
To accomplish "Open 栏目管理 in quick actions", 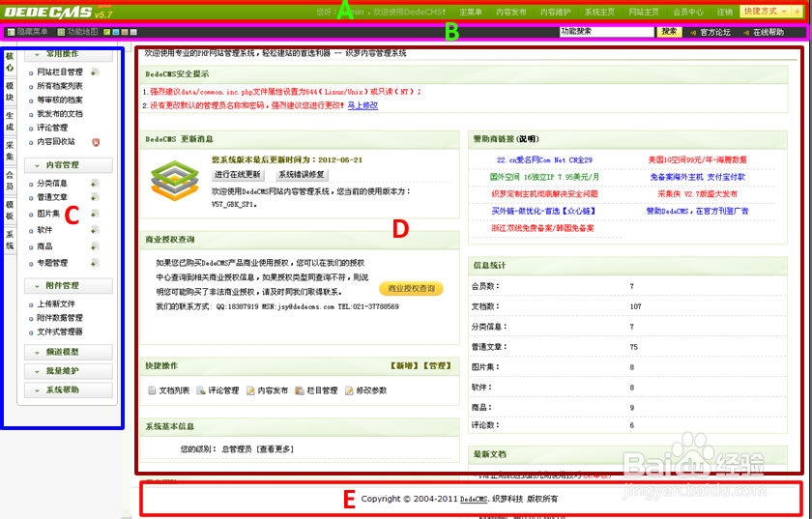I will (x=299, y=390).
